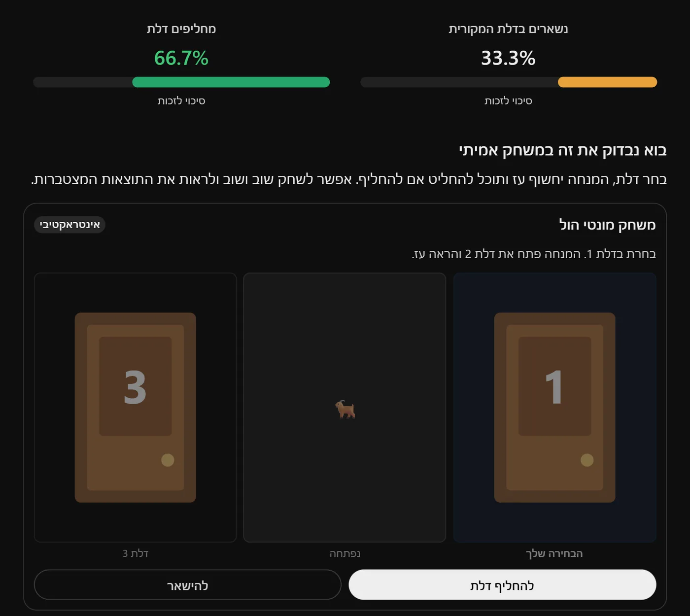The width and height of the screenshot is (690, 616).
Task: Click the goat emoji behind the opened door
Action: click(x=345, y=409)
